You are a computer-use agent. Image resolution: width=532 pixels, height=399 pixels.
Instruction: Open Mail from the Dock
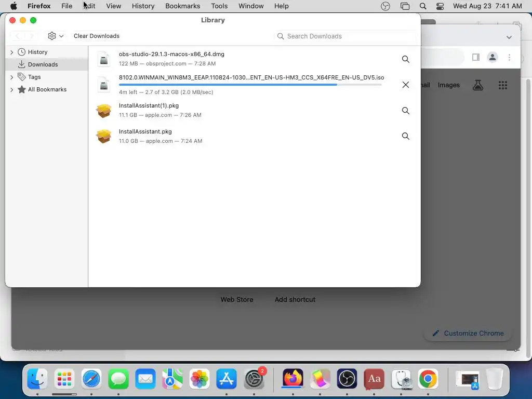click(x=145, y=379)
